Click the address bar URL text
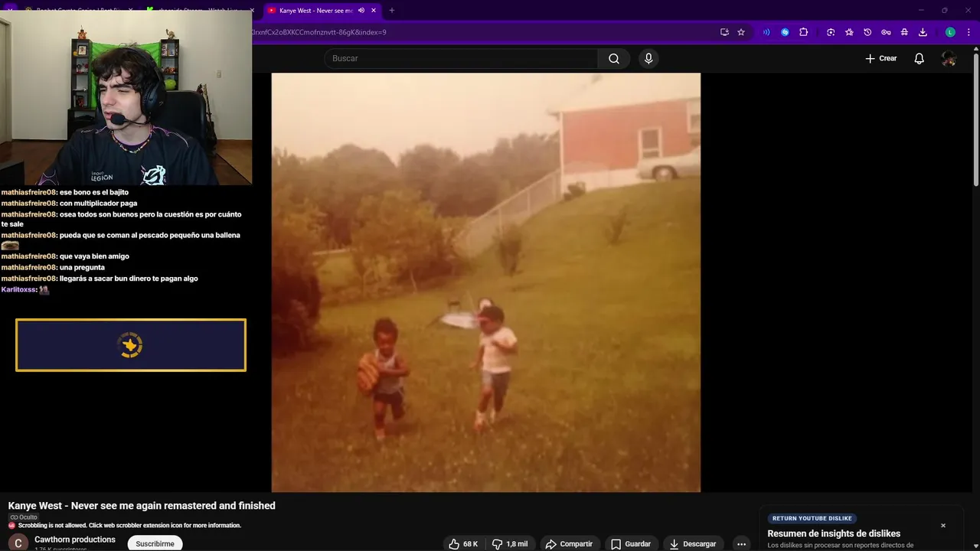 click(x=318, y=32)
